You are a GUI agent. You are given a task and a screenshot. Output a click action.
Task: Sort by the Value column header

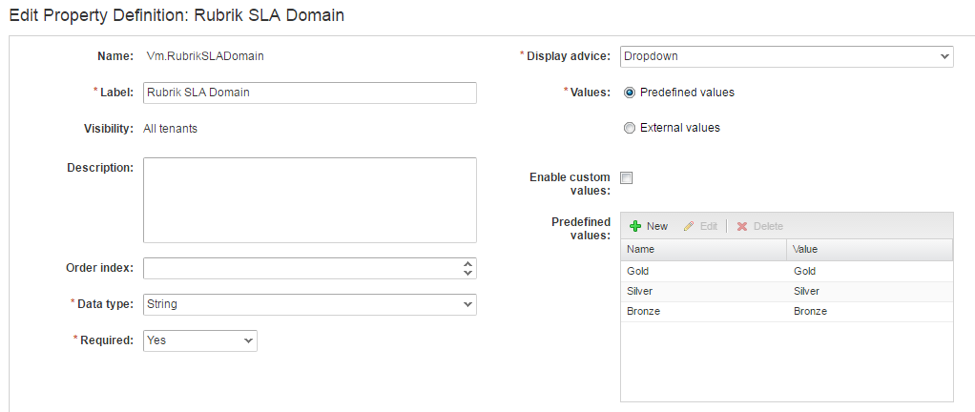[x=869, y=249]
